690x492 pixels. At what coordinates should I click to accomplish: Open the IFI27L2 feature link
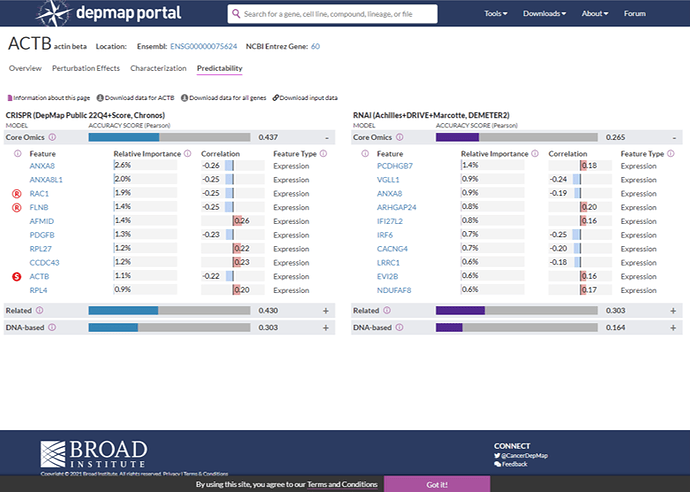[390, 221]
